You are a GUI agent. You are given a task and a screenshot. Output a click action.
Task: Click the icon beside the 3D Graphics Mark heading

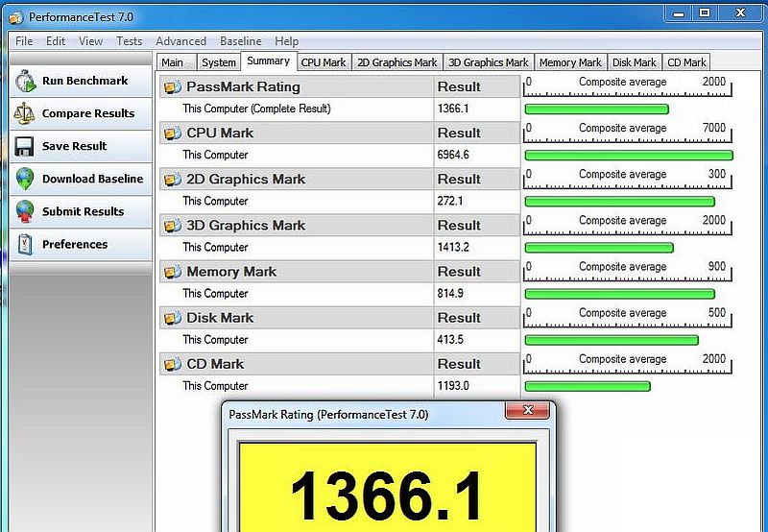point(173,226)
